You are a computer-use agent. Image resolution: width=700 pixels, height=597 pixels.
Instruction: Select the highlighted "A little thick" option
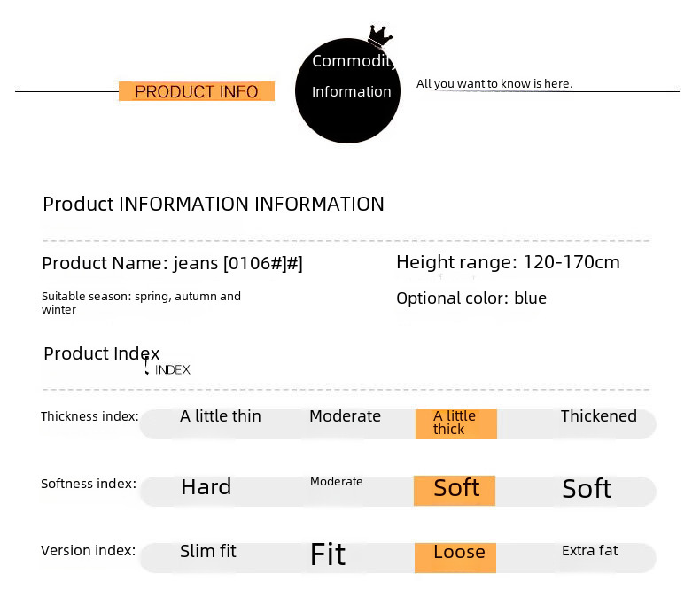455,423
